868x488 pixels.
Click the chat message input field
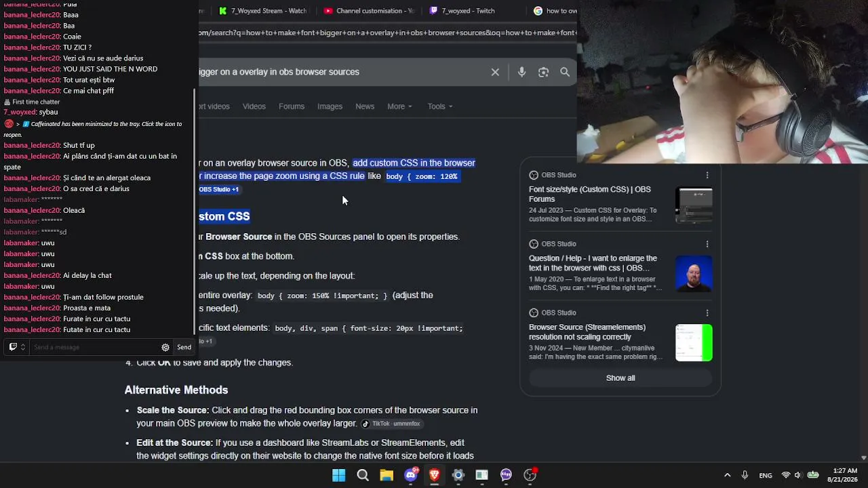pos(95,347)
